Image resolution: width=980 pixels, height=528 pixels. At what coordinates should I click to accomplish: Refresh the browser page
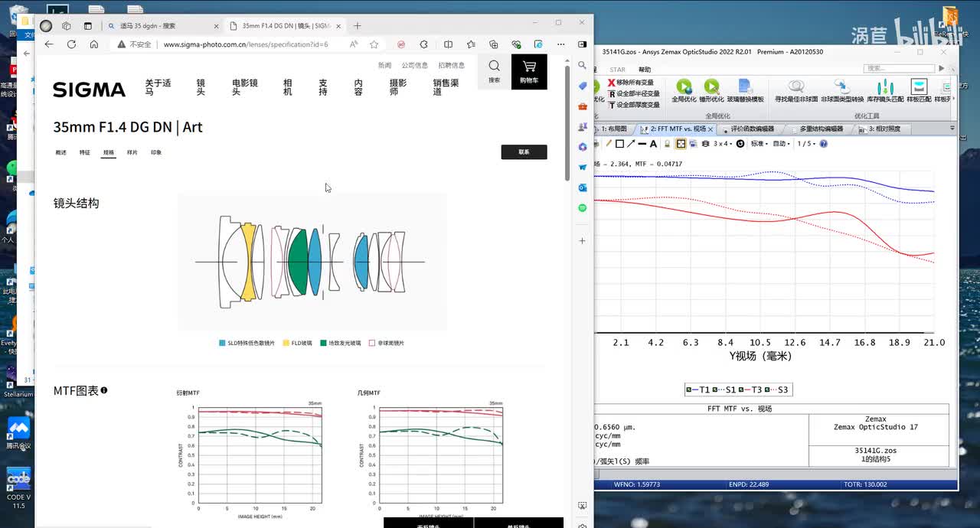point(71,44)
